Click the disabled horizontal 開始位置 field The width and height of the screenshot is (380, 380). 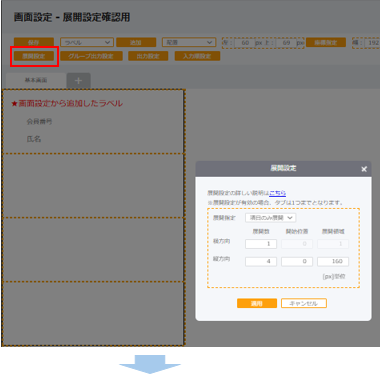point(297,244)
